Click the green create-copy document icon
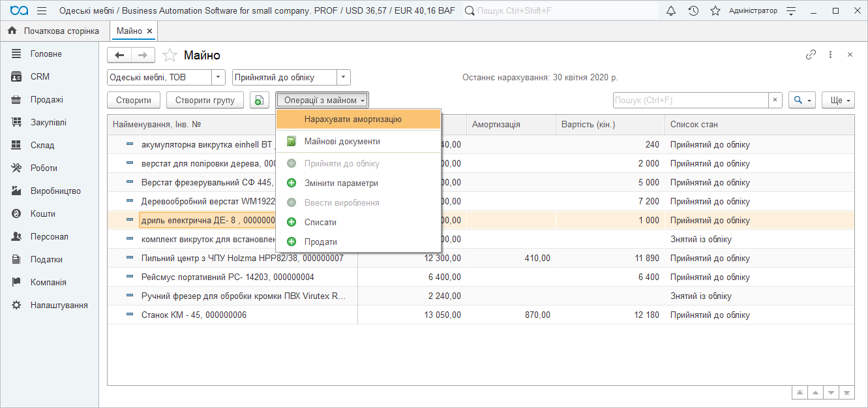868x408 pixels. coord(259,101)
